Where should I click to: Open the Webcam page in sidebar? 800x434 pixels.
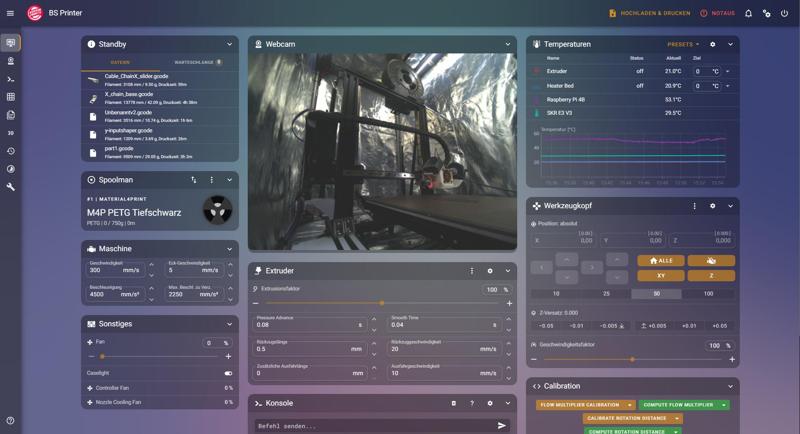tap(11, 61)
